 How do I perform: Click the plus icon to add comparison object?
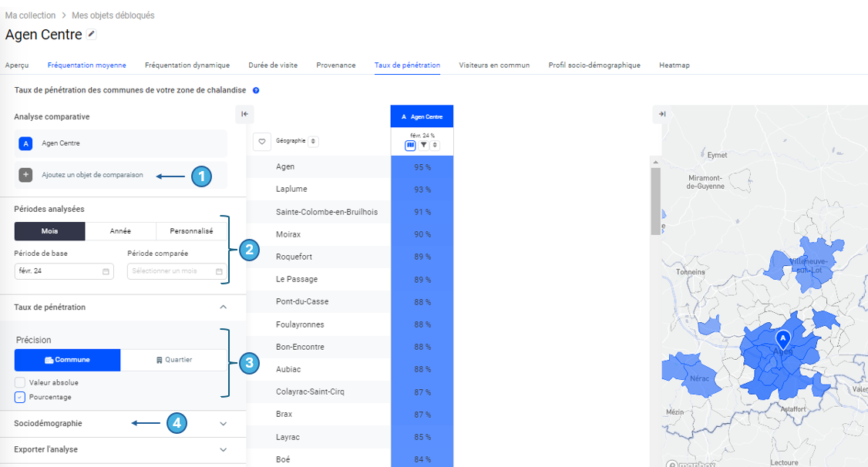25,175
